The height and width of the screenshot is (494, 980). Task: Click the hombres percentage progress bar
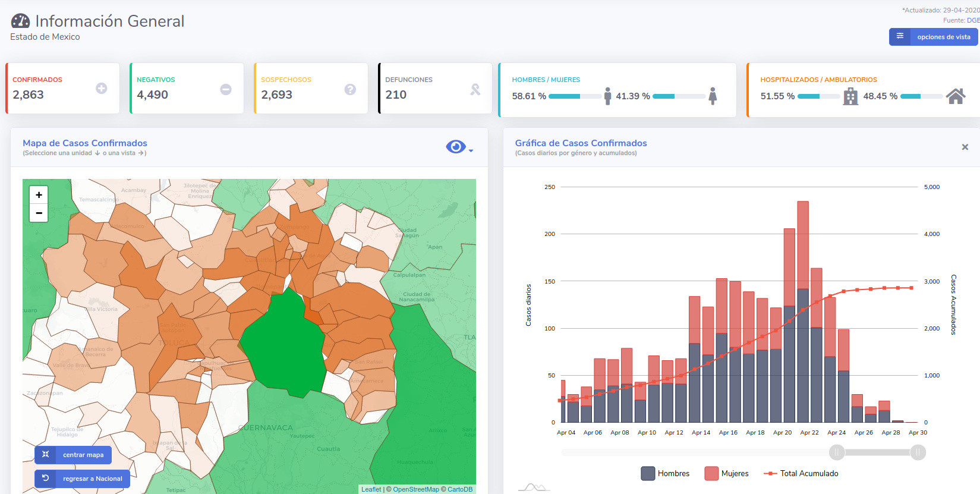coord(575,96)
